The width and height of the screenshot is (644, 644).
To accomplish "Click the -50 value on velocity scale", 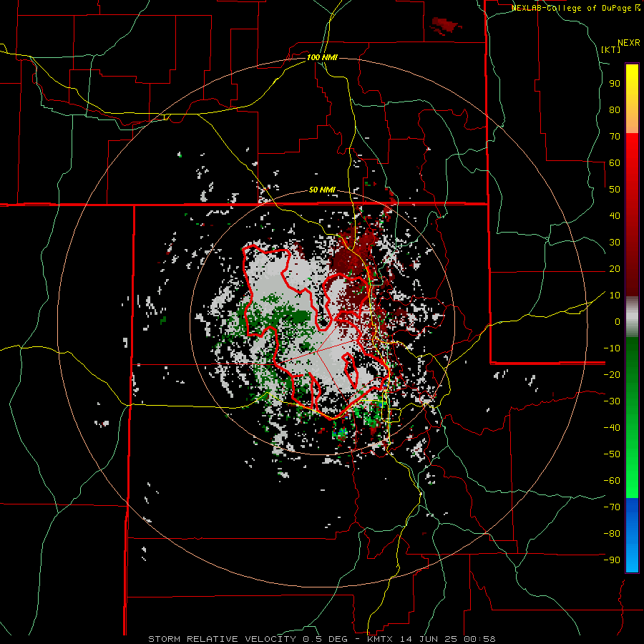I will 612,454.
